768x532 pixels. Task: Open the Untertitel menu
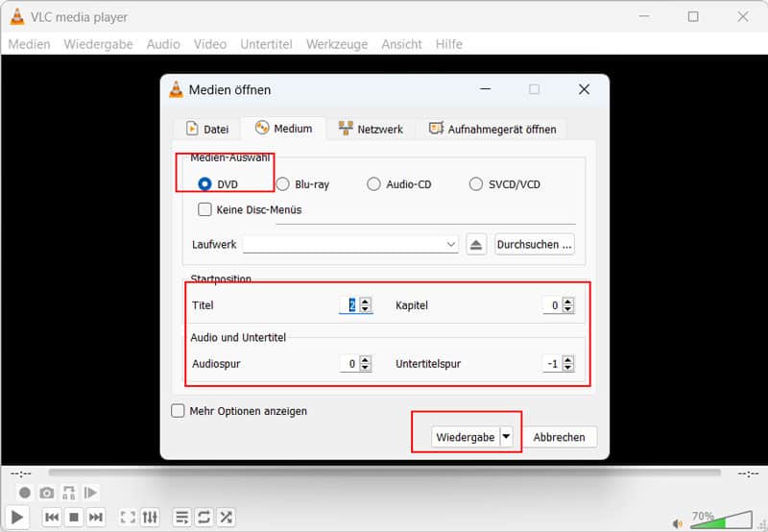[266, 44]
